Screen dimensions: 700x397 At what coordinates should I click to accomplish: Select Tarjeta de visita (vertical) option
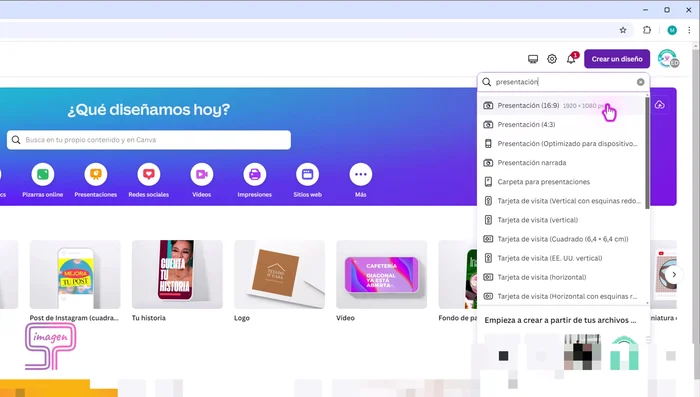tap(562, 220)
